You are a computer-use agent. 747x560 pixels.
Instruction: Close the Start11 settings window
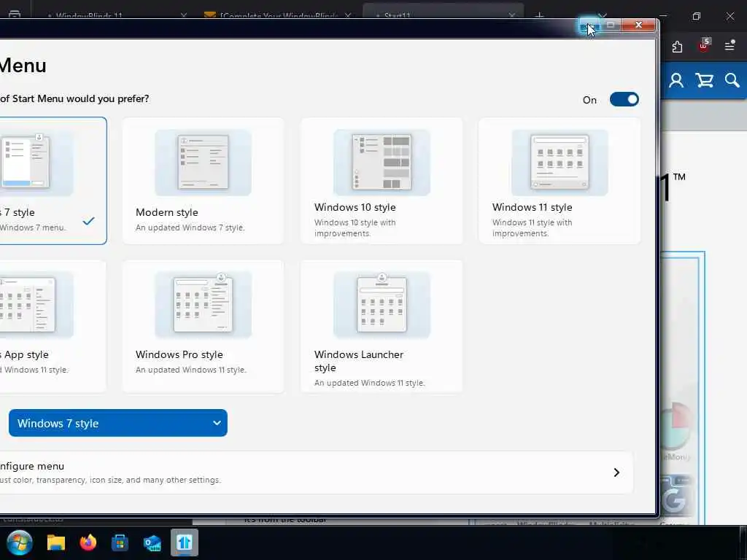638,25
